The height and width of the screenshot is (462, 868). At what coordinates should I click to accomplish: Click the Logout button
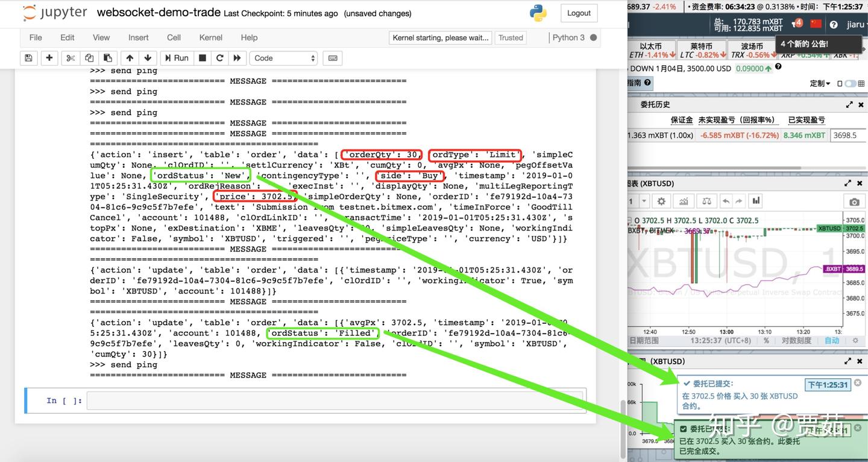coord(579,13)
